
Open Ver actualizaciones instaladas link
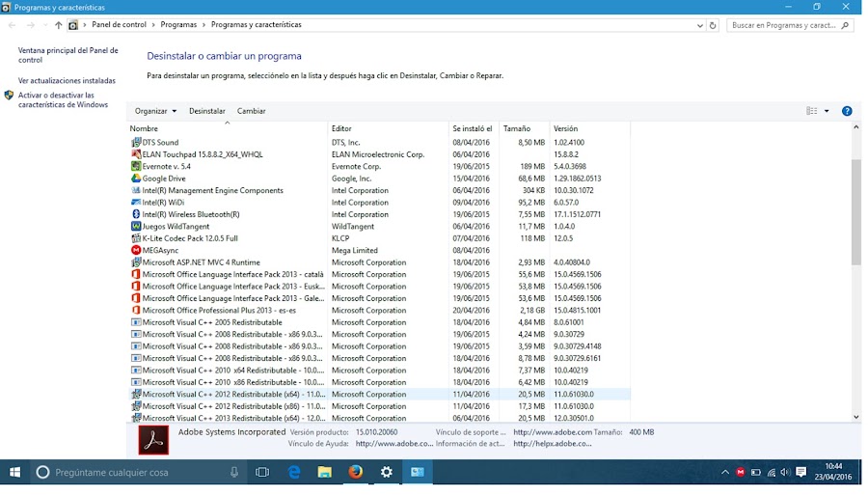pyautogui.click(x=67, y=81)
